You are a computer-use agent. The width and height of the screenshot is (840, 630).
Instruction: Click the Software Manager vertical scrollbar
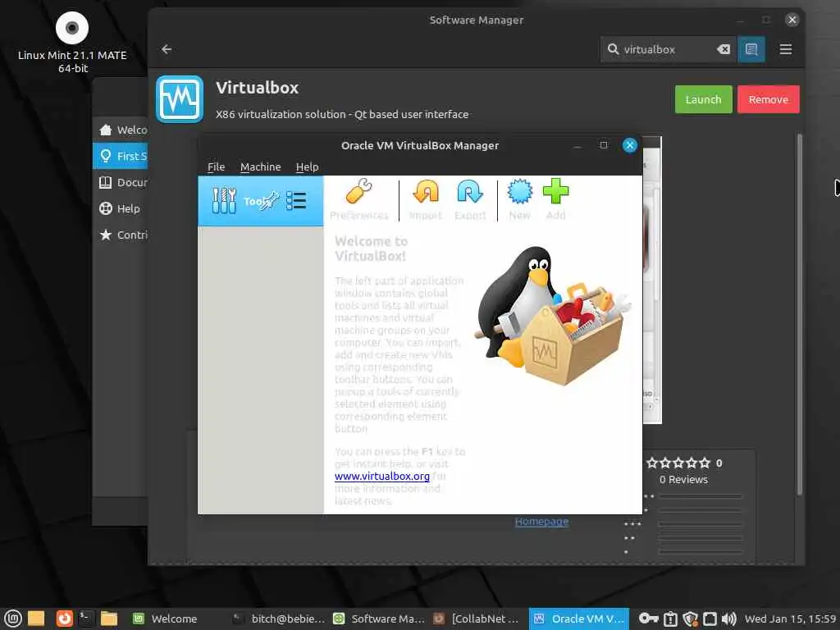click(799, 313)
